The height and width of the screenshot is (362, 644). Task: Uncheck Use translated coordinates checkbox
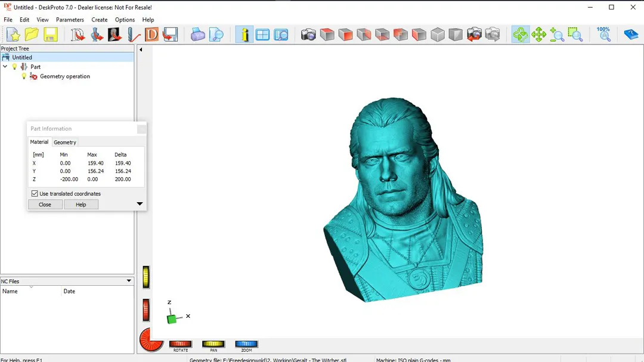[35, 194]
